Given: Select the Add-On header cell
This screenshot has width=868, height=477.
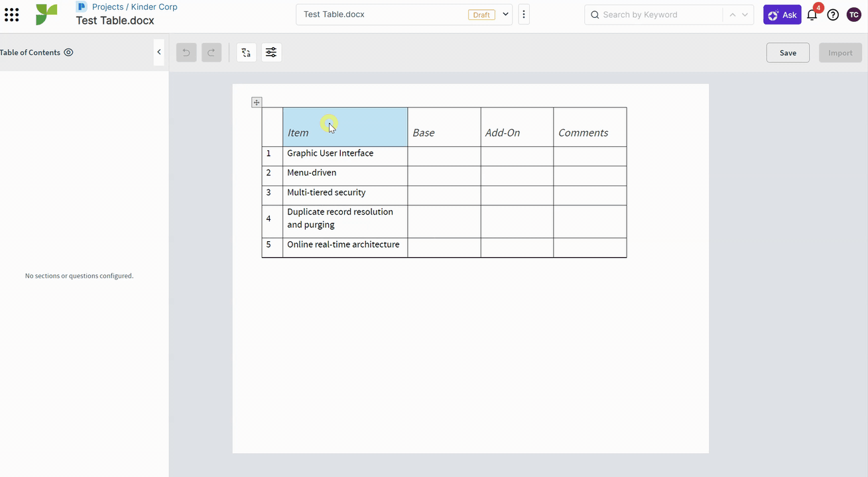Looking at the screenshot, I should click(x=517, y=127).
